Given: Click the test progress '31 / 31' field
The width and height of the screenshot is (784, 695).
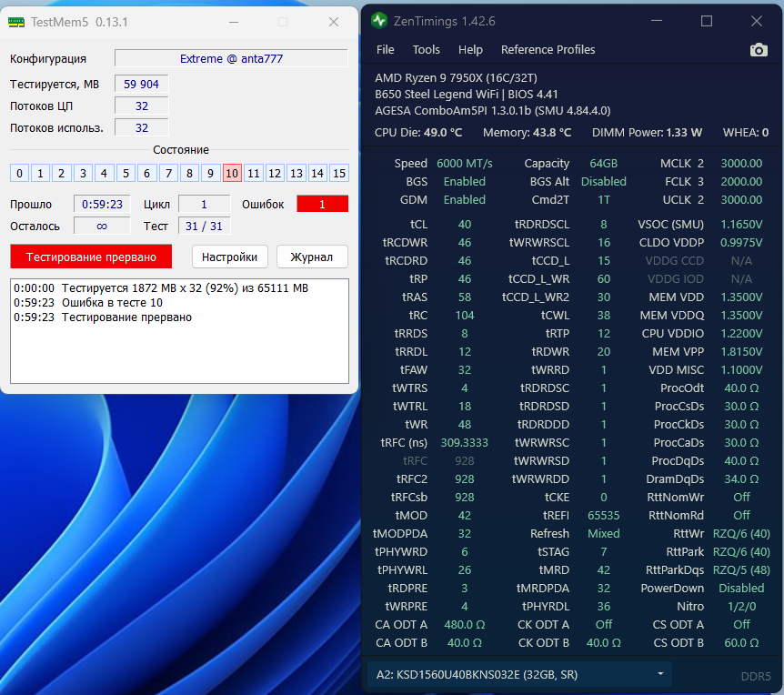Looking at the screenshot, I should click(x=204, y=226).
